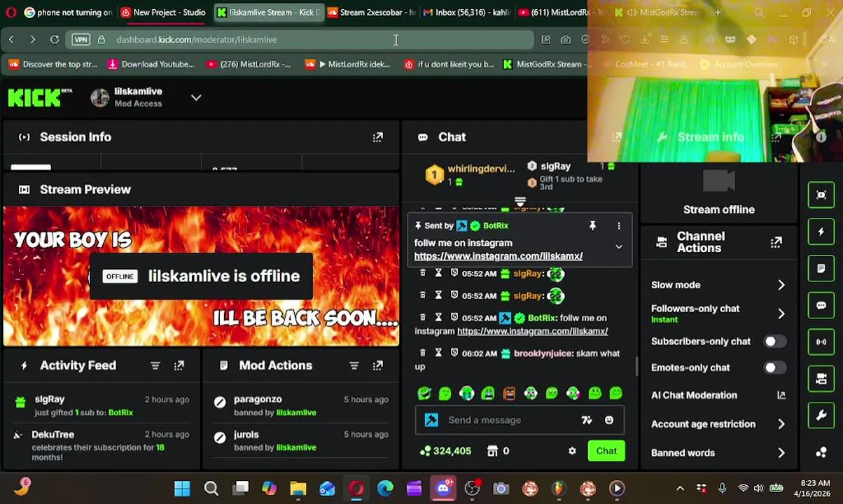The image size is (843, 504).
Task: Ban BotRix using shield icon
Action: (454, 318)
